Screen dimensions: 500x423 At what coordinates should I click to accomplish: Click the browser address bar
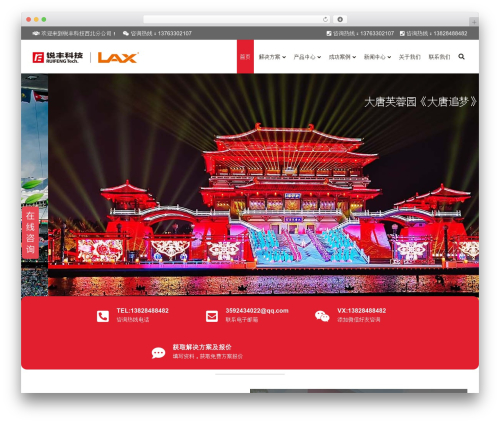click(237, 19)
